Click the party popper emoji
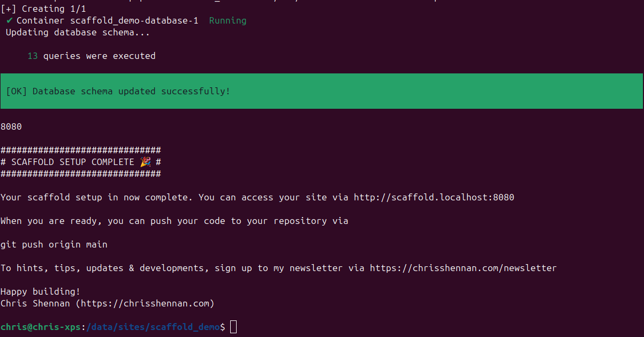644x337 pixels. point(145,162)
